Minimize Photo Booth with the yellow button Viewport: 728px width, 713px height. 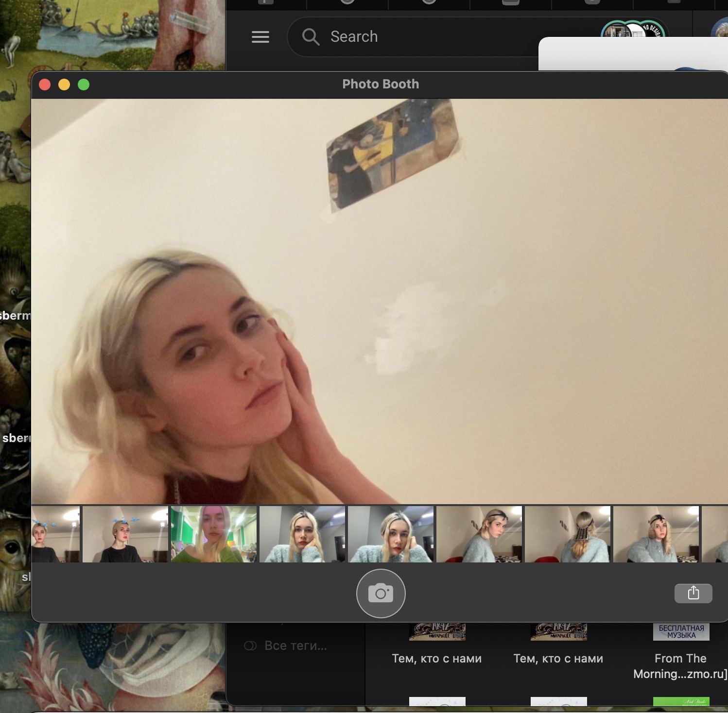click(64, 85)
